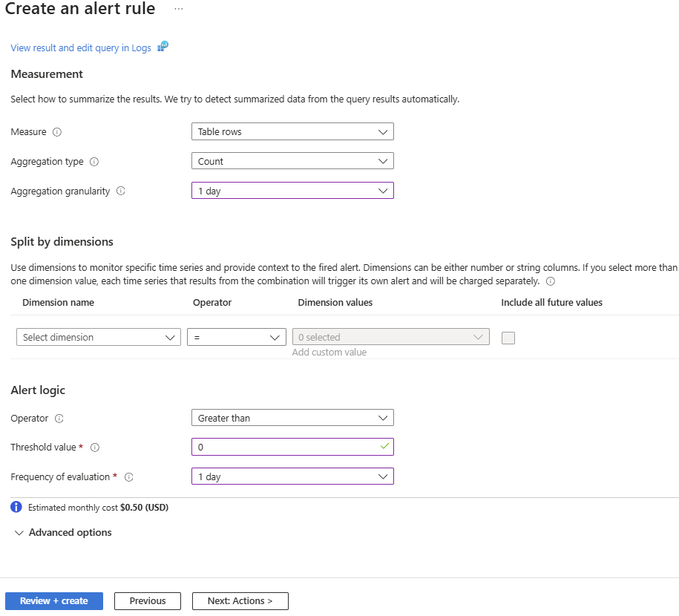Viewport: 679px width, 616px height.
Task: Open the Select dimension dropdown
Action: (98, 337)
